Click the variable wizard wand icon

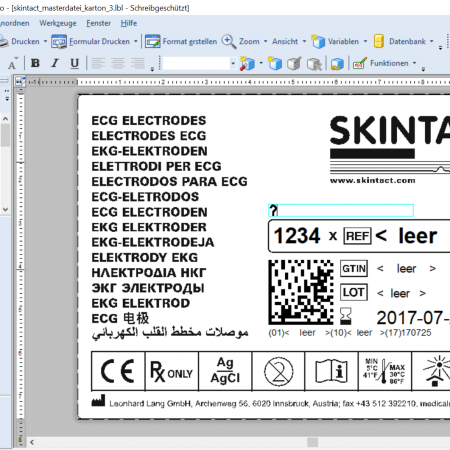pos(247,63)
